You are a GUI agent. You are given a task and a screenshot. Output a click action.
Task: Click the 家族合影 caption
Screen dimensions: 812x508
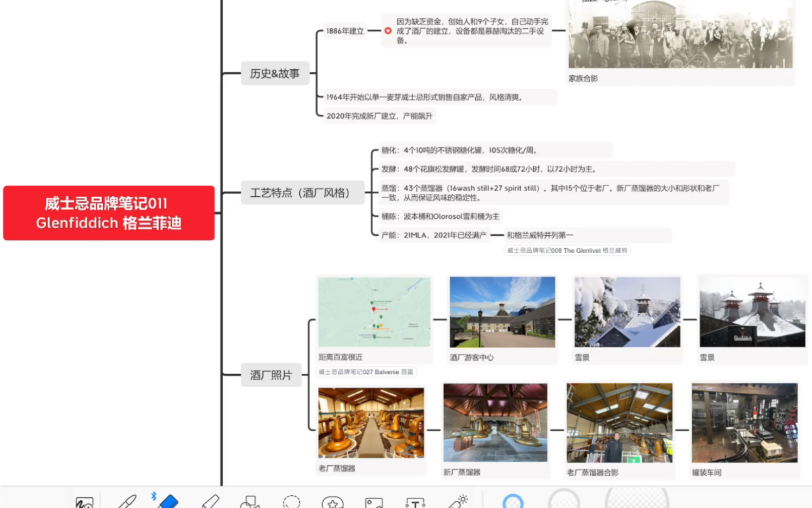point(583,79)
